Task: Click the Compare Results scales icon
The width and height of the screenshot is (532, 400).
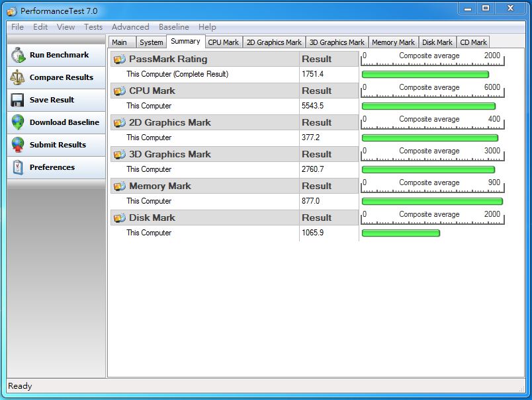Action: [x=18, y=78]
